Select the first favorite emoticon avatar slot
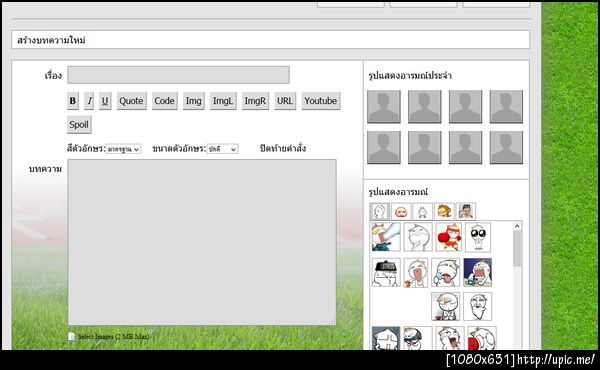 click(384, 107)
